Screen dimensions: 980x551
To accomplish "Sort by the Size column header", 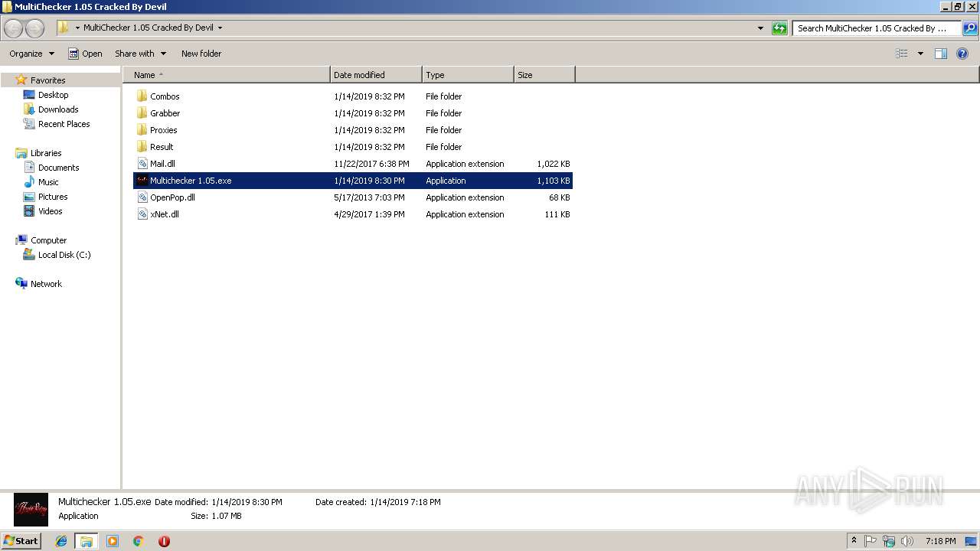I will (544, 75).
